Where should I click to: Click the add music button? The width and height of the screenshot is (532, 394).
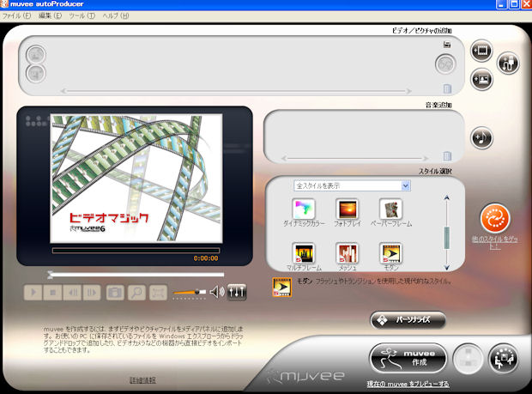click(x=481, y=137)
